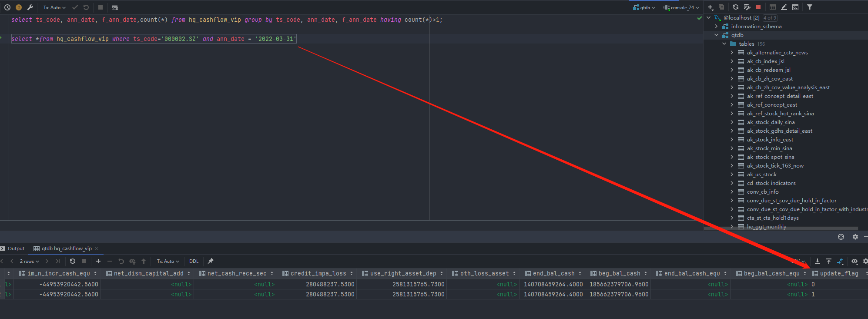
Task: Select the qtdb.hq_cashflow_vip result tab
Action: (x=66, y=248)
